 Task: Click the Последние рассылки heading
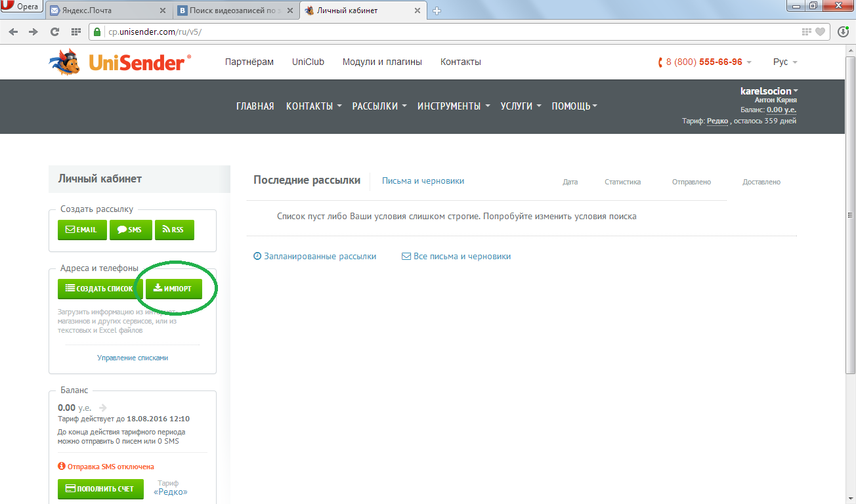click(x=307, y=180)
